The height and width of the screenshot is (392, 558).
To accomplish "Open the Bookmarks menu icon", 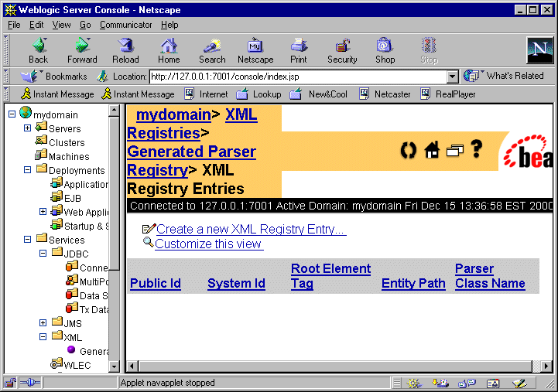I will (30, 76).
